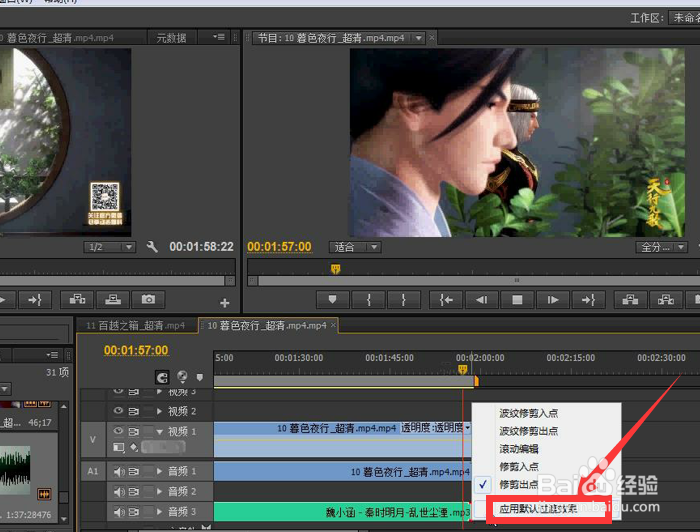Click timeline add marker icon
Image resolution: width=700 pixels, height=532 pixels.
[x=200, y=378]
